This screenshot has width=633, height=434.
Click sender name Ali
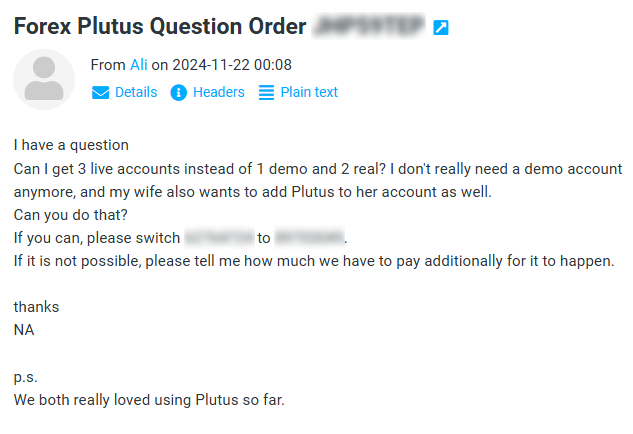tap(139, 65)
